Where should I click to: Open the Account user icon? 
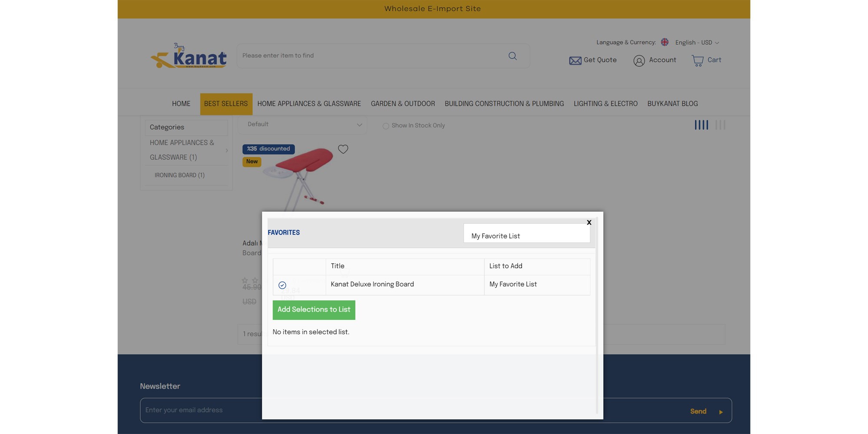639,61
